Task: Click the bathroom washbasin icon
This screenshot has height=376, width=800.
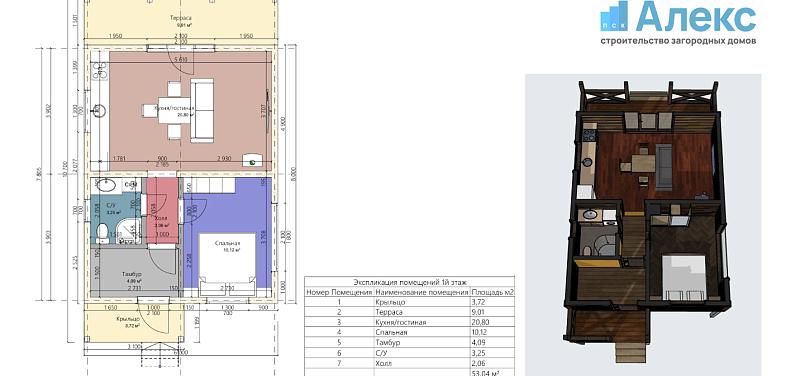Action: pyautogui.click(x=106, y=186)
